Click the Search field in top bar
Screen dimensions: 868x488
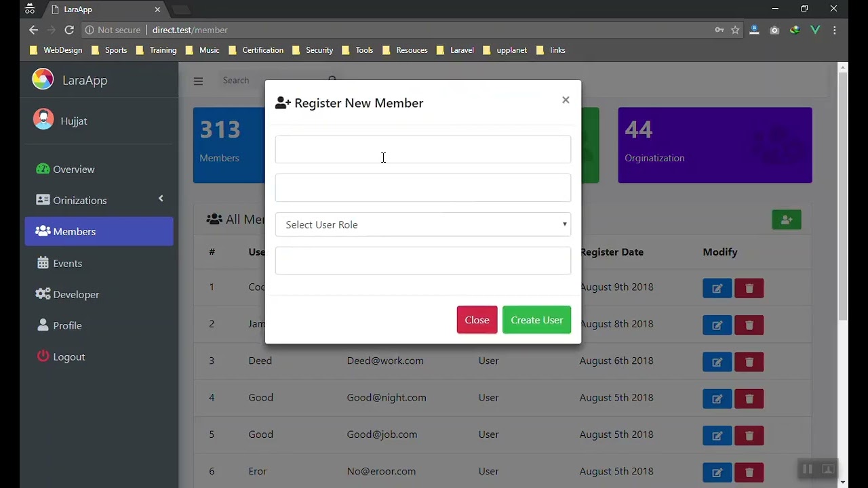[271, 80]
